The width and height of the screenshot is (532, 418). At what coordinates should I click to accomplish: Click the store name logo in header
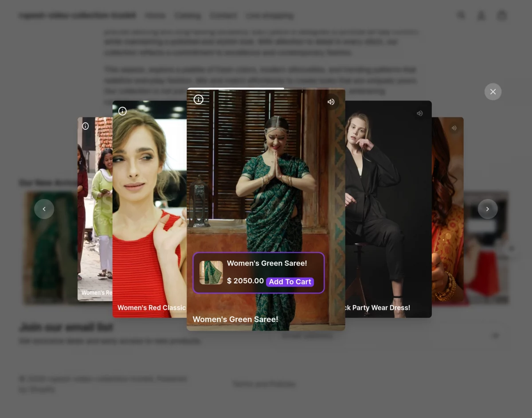(x=77, y=16)
